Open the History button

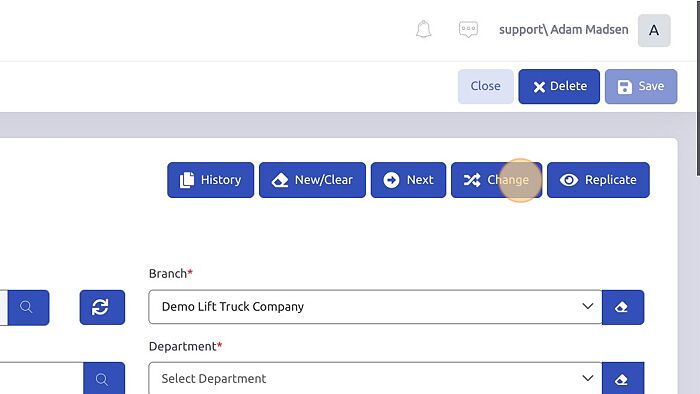point(210,180)
